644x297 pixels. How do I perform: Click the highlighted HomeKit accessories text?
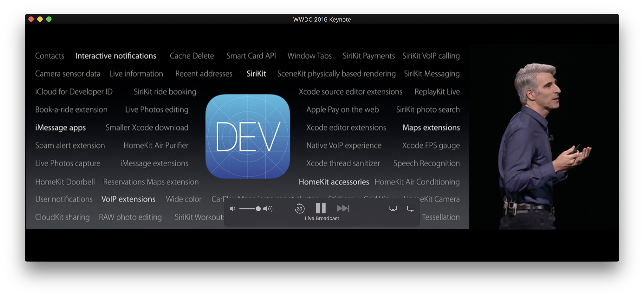click(x=334, y=182)
